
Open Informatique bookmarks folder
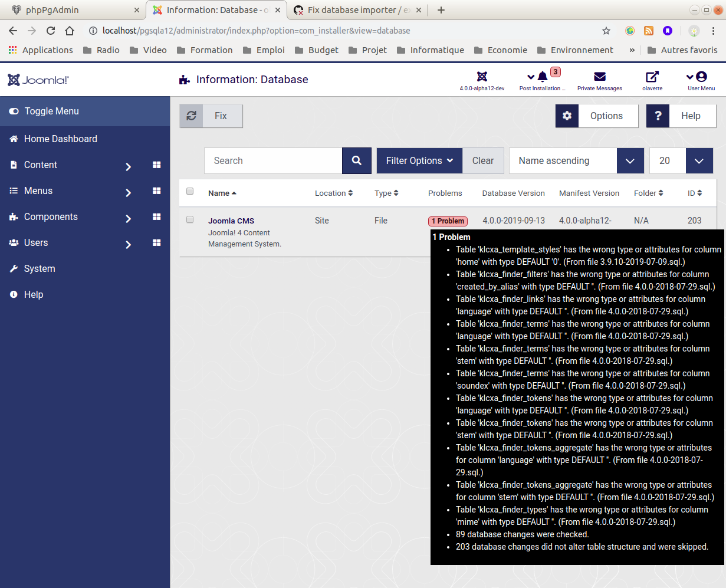point(431,50)
